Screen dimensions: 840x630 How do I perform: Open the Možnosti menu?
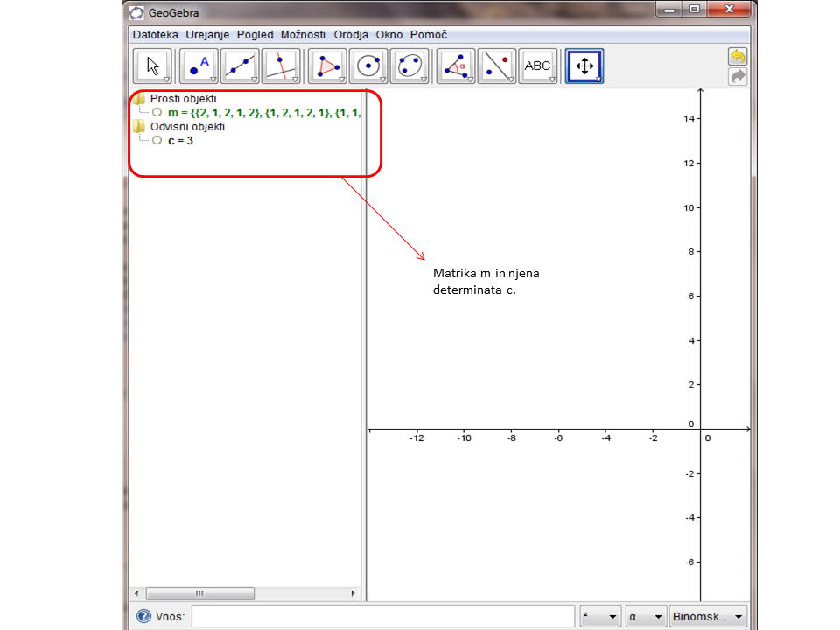302,35
